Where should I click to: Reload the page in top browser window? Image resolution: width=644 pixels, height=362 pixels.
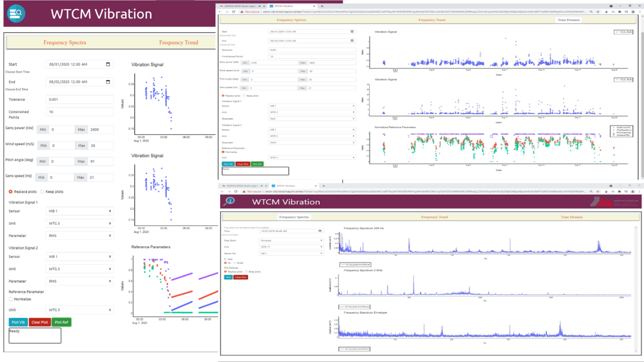pyautogui.click(x=234, y=12)
